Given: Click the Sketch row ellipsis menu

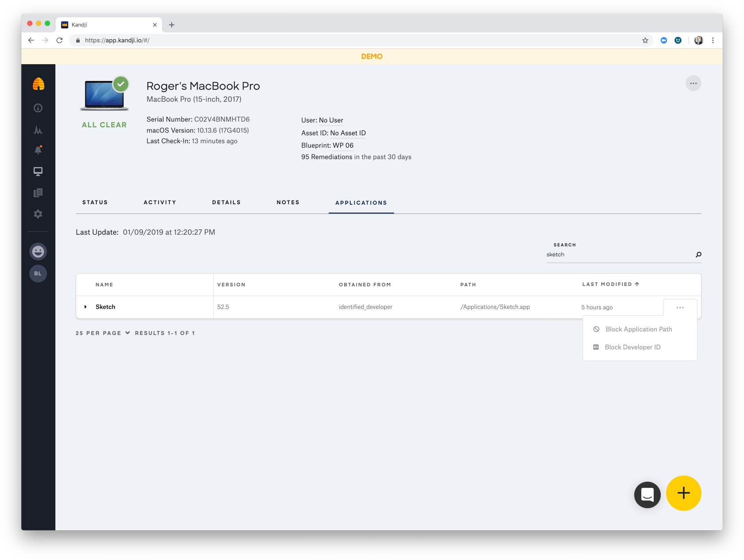Looking at the screenshot, I should [x=680, y=308].
